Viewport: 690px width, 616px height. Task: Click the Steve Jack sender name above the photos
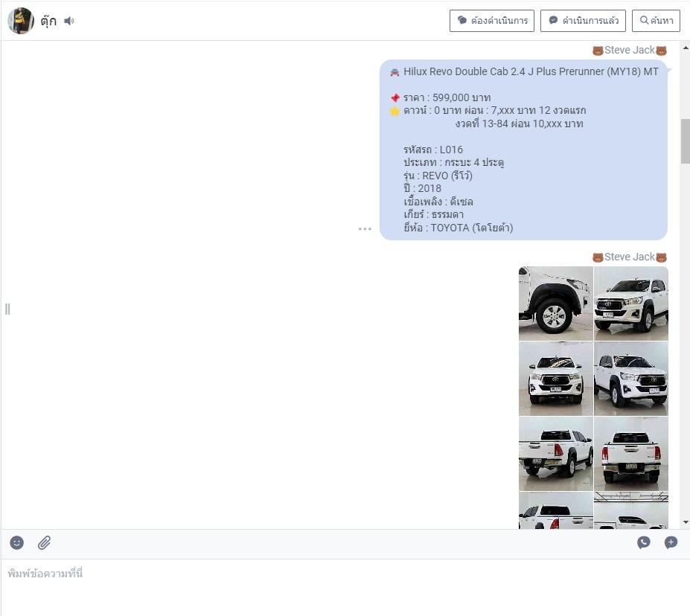(x=629, y=257)
